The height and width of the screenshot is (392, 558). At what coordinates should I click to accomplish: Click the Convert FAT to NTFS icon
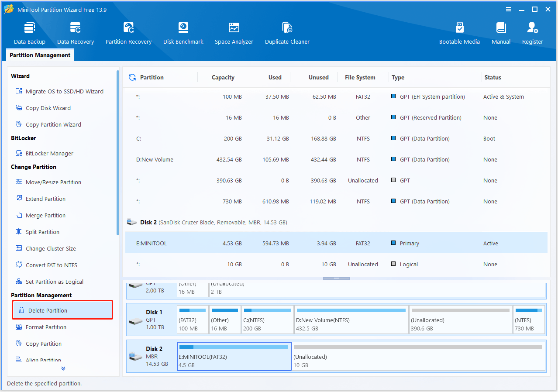(19, 265)
